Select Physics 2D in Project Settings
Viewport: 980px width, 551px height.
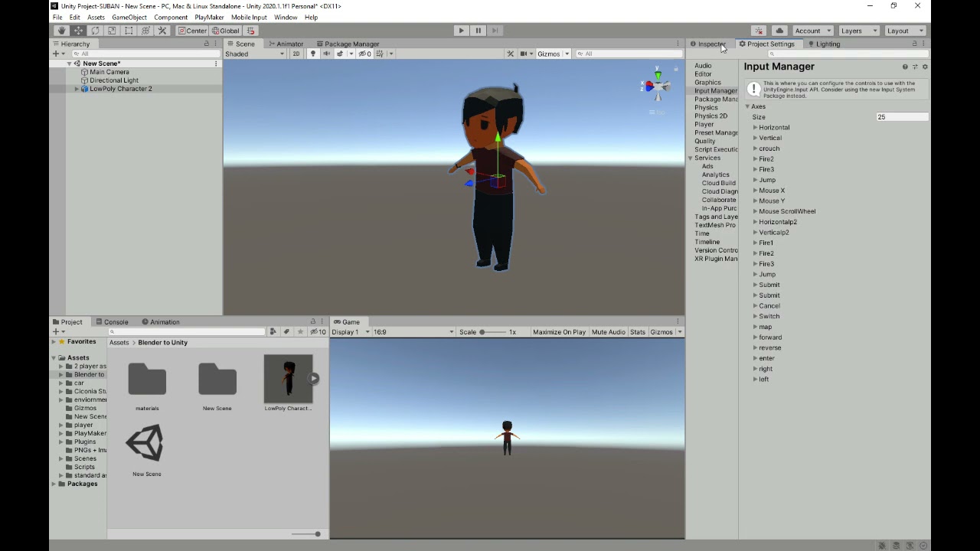pyautogui.click(x=710, y=116)
